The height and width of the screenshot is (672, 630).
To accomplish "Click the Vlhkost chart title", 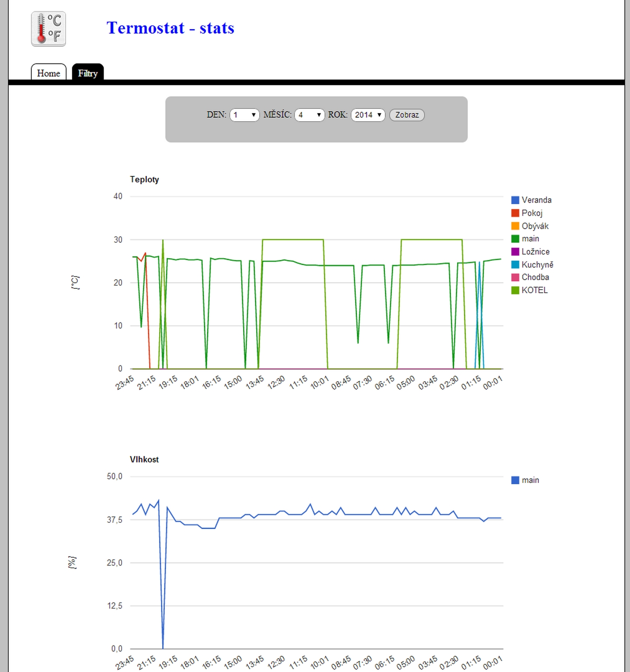I will pos(144,459).
